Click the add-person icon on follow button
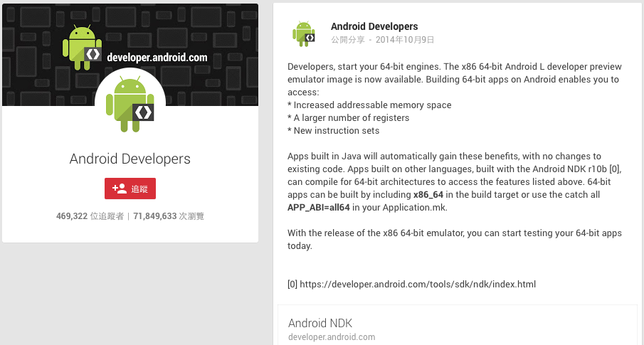The height and width of the screenshot is (345, 644). pyautogui.click(x=120, y=189)
